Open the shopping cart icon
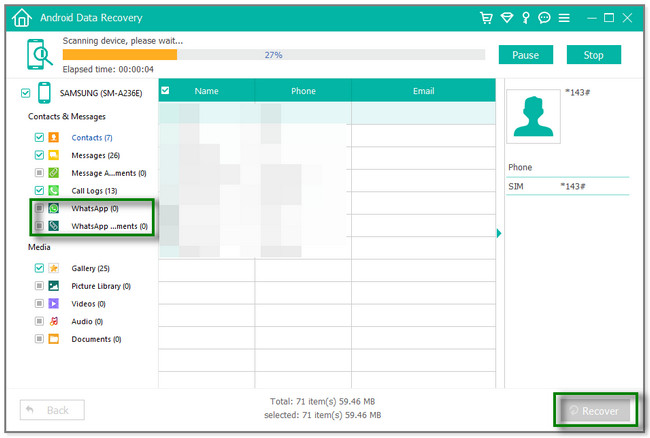 486,18
